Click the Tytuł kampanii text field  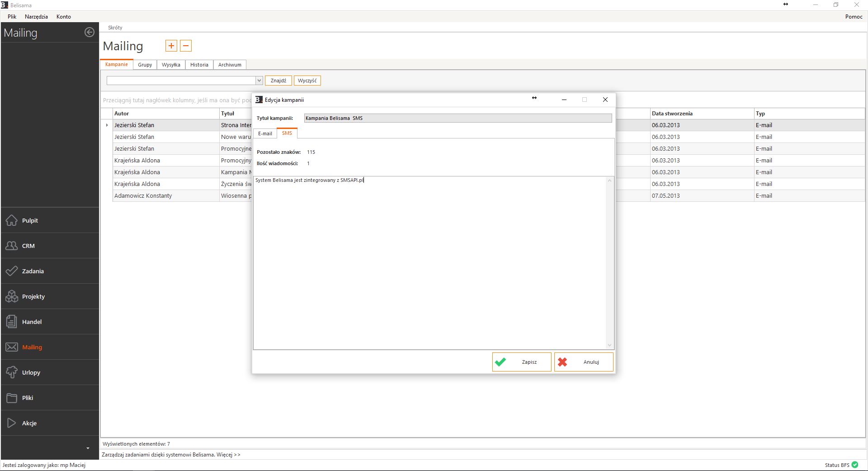coord(458,118)
